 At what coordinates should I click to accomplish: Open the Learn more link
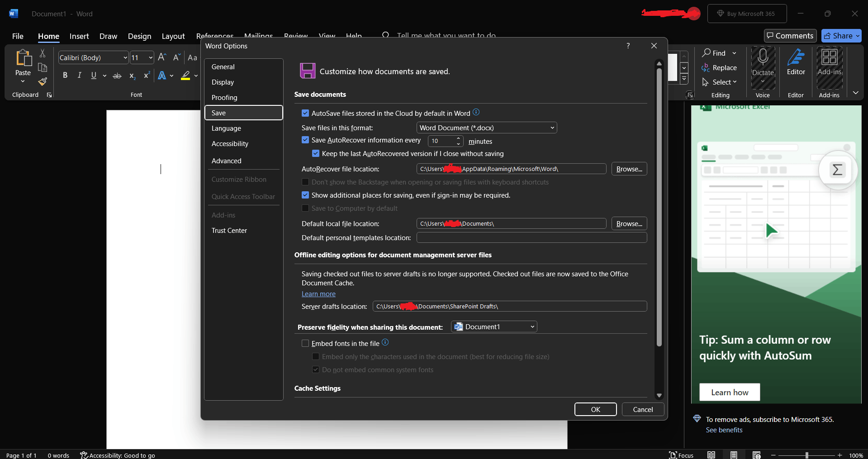tap(318, 294)
